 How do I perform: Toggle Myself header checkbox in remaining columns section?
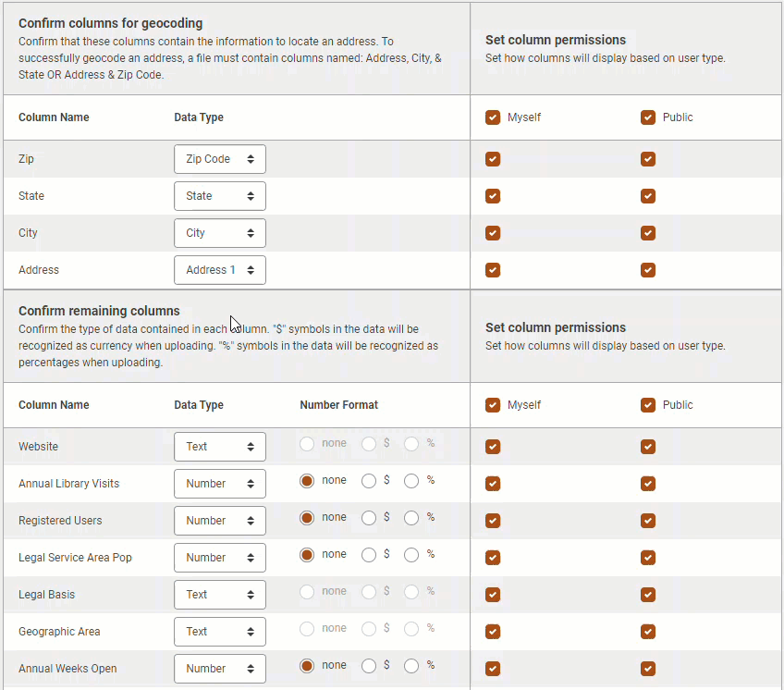click(x=493, y=405)
